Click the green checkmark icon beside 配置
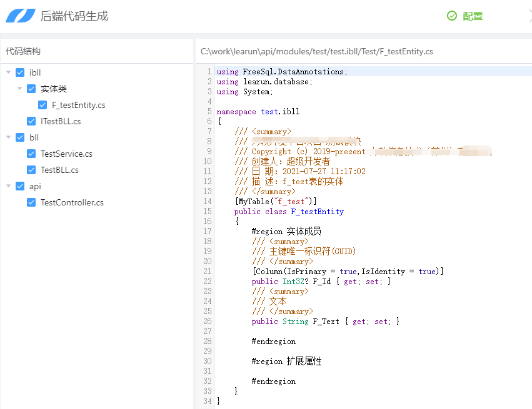 point(452,16)
